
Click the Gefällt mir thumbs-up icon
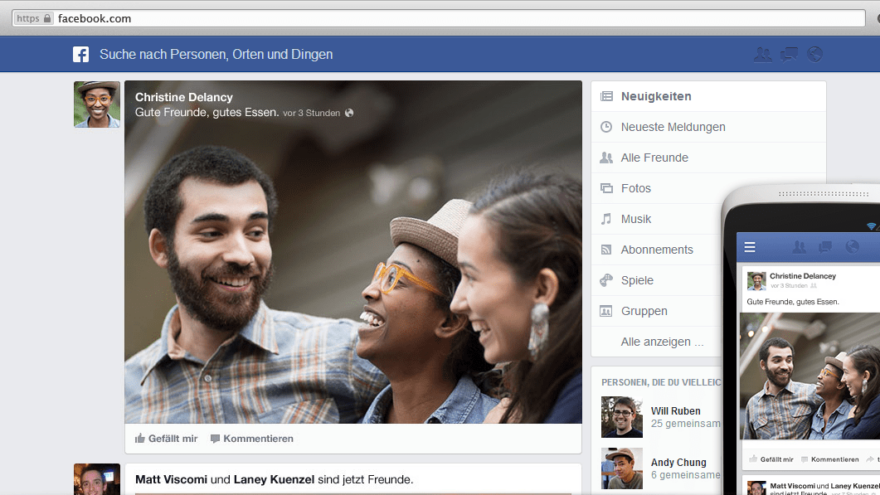click(x=140, y=438)
